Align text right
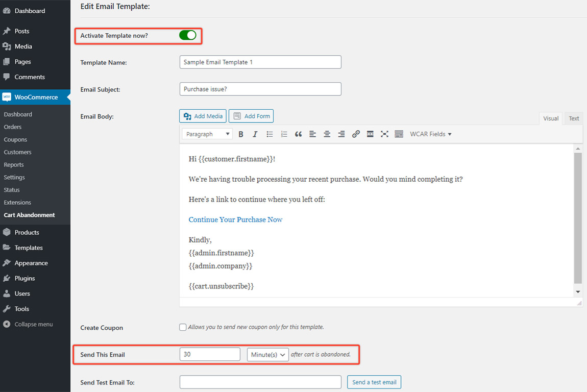The height and width of the screenshot is (392, 587). click(341, 134)
